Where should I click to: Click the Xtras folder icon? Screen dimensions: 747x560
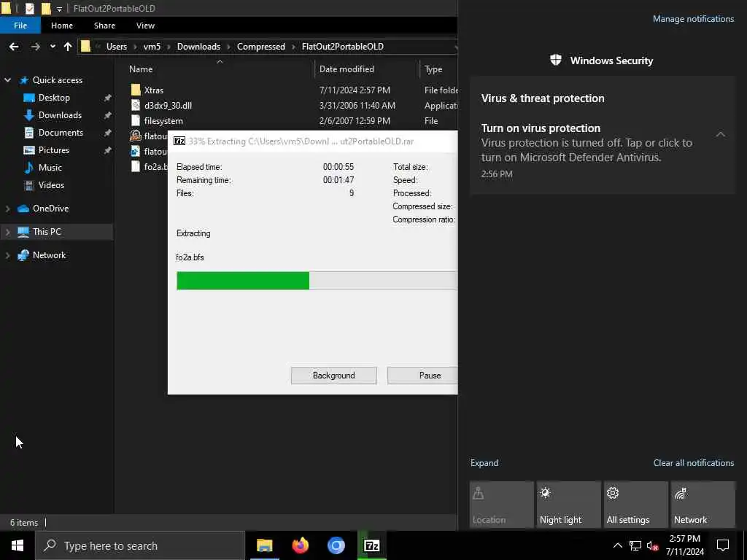pos(136,90)
